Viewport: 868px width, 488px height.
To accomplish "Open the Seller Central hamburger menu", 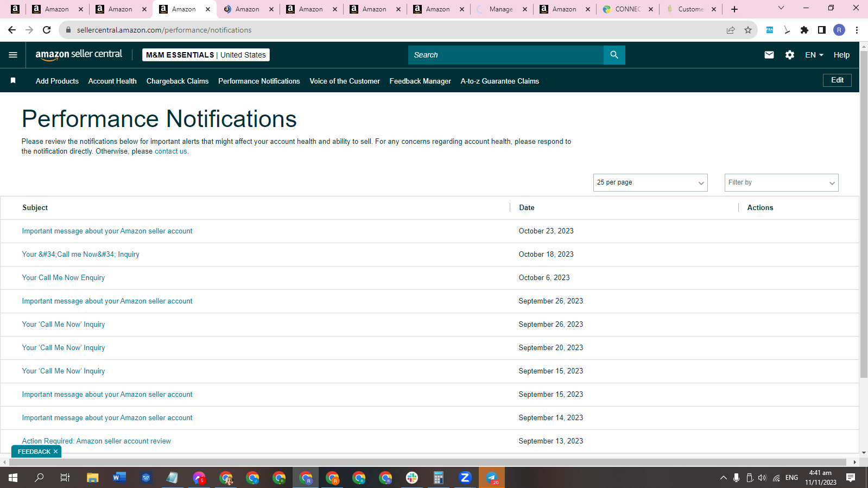I will pos(13,55).
